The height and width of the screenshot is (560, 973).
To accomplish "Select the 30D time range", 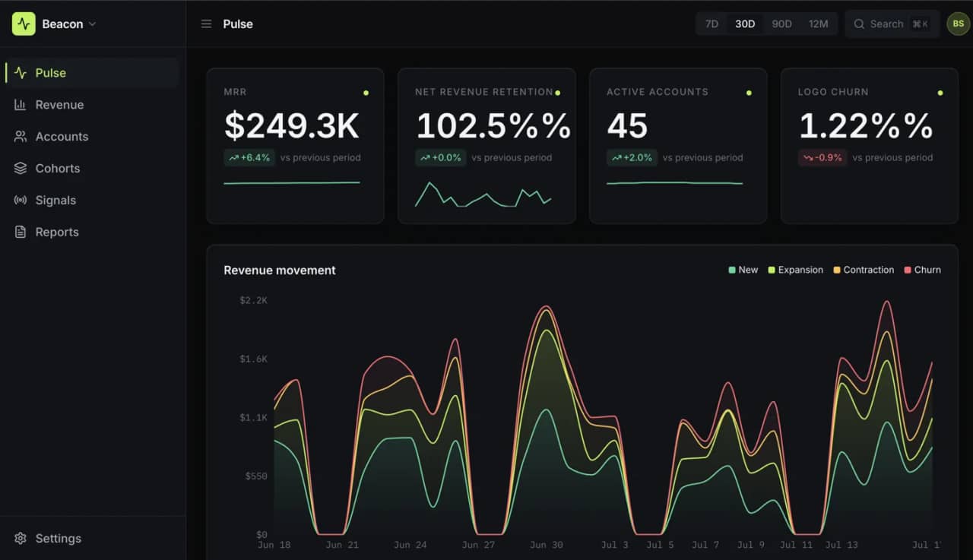I will [745, 24].
